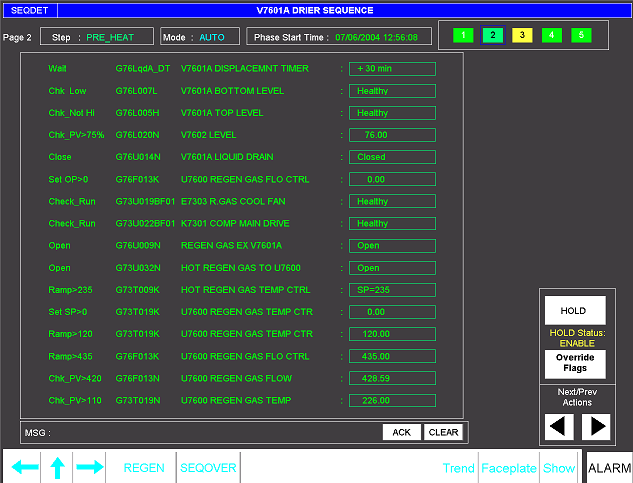Select tag G76U009N
The image size is (633, 483).
click(138, 246)
